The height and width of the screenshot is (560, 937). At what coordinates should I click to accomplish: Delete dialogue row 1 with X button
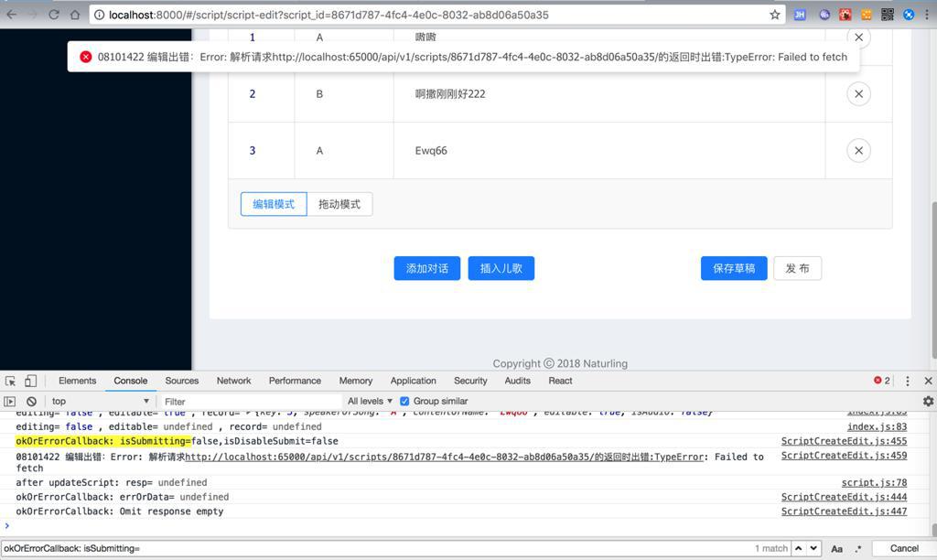pos(858,37)
